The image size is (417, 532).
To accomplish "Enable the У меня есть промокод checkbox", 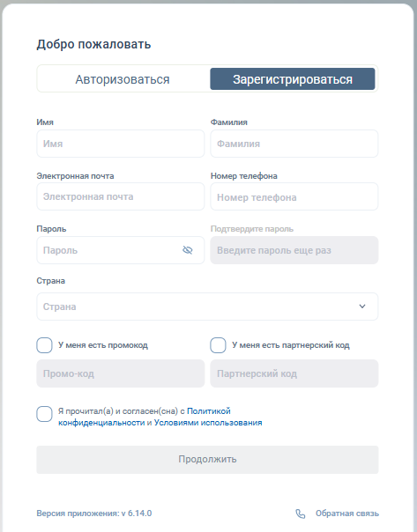I will [x=44, y=345].
